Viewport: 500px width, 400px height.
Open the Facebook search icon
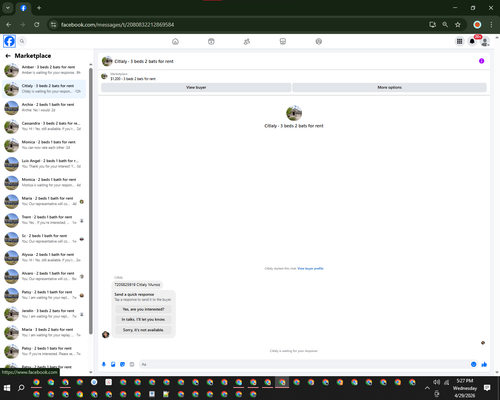pyautogui.click(x=22, y=41)
